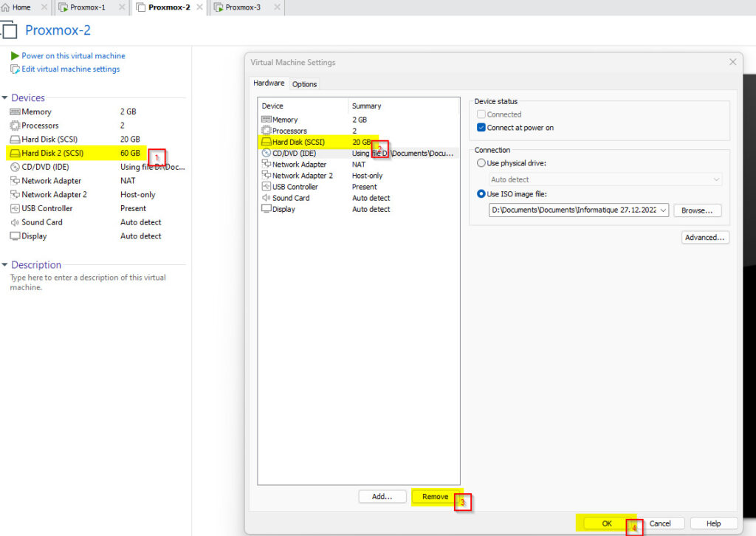The height and width of the screenshot is (536, 756).
Task: Click 'Present' summary in settings list
Action: coord(365,187)
